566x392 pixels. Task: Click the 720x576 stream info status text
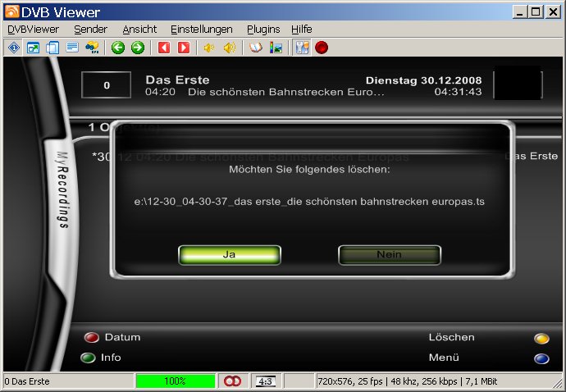coord(407,381)
